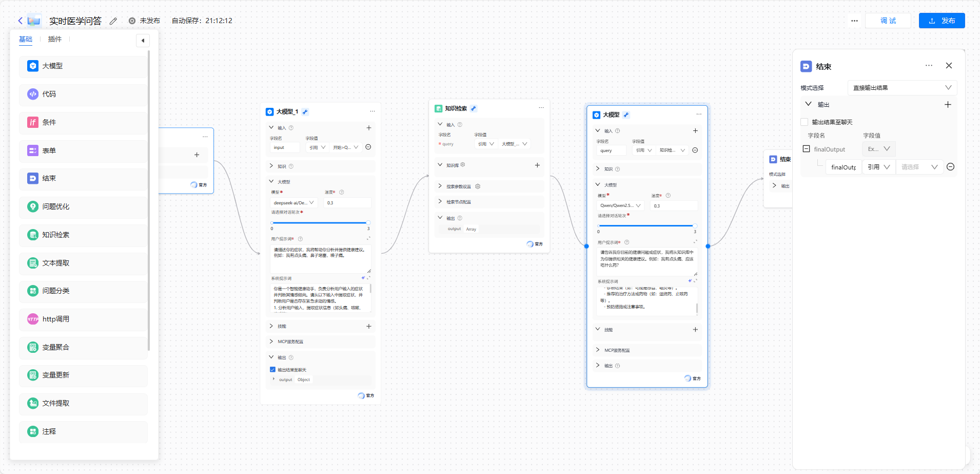
Task: Select the 条件 component in the sidebar
Action: click(x=84, y=122)
